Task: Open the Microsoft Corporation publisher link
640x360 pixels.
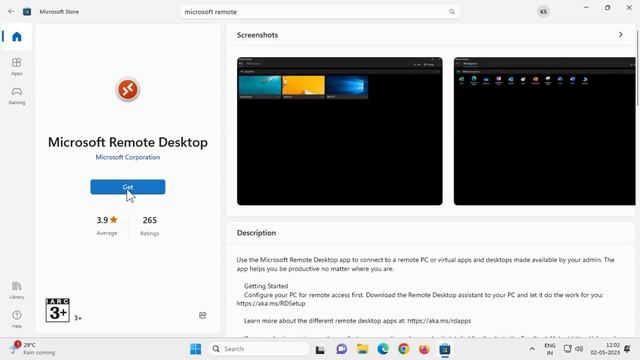Action: 128,157
